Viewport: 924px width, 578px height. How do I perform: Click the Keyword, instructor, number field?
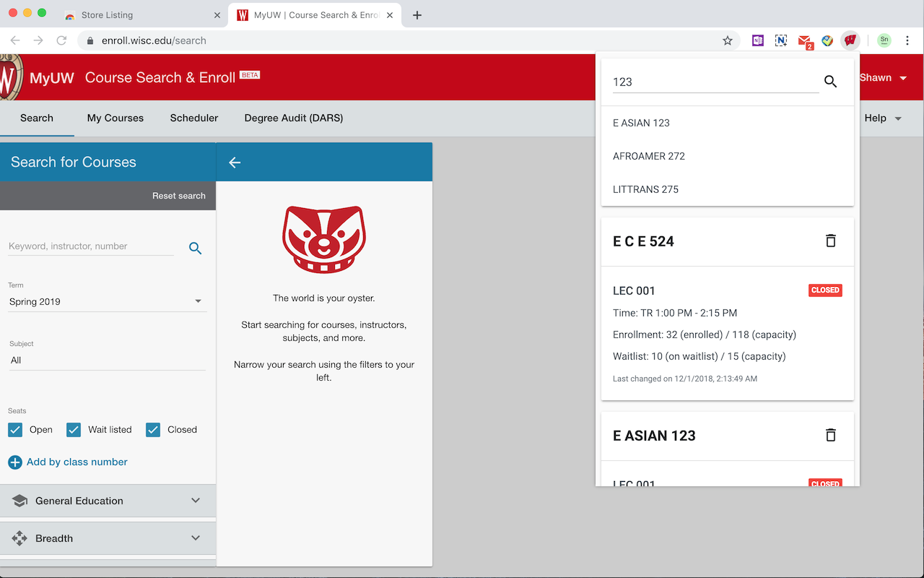point(91,246)
